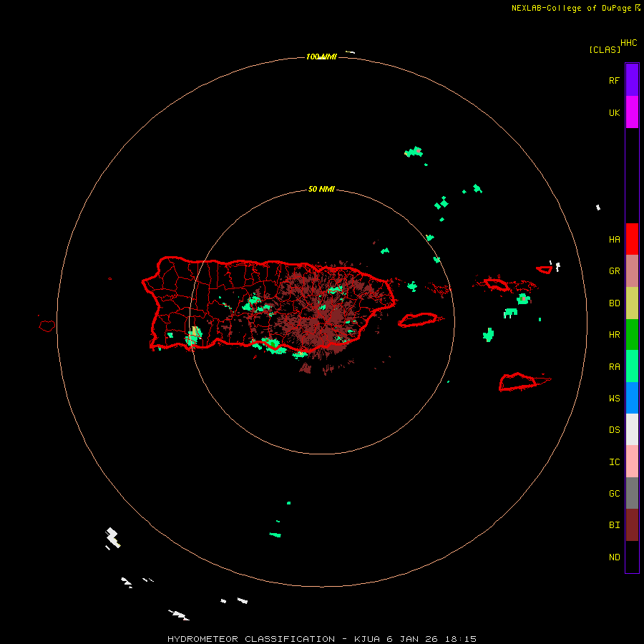Select the GC gray legend swatch
This screenshot has width=644, height=644.
[x=632, y=493]
